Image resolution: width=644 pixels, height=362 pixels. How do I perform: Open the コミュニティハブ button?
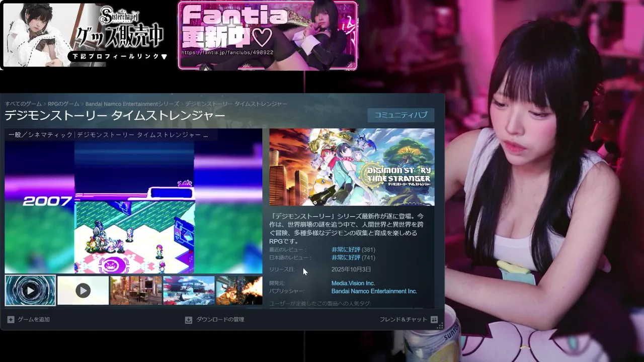tap(400, 115)
